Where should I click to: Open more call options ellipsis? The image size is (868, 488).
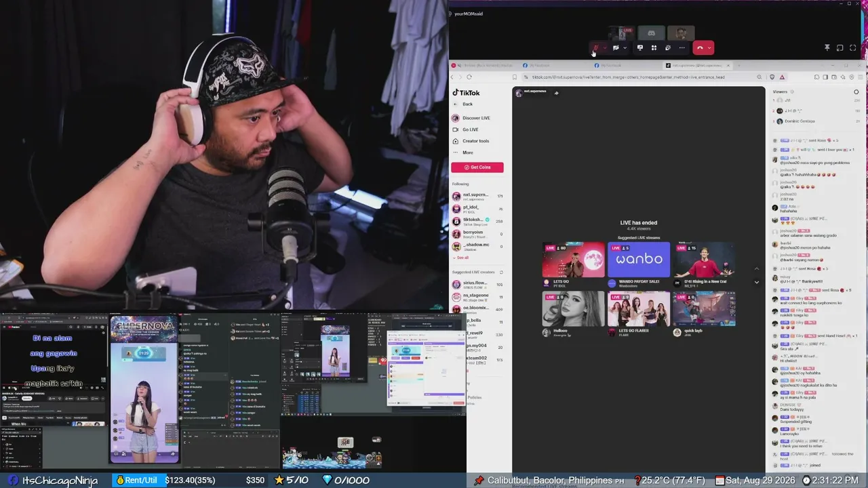coord(682,48)
